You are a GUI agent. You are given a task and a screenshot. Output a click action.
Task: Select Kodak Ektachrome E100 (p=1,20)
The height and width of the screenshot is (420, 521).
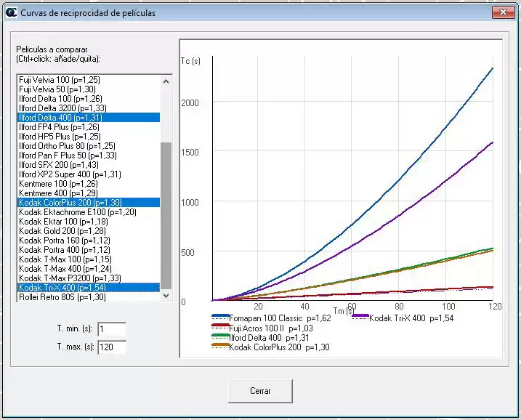[89, 212]
